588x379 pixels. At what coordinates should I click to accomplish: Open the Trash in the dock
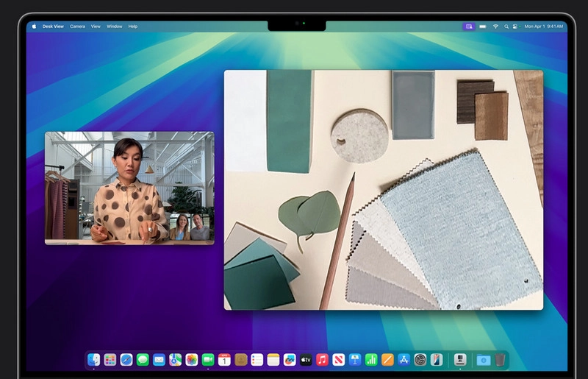[x=500, y=360]
